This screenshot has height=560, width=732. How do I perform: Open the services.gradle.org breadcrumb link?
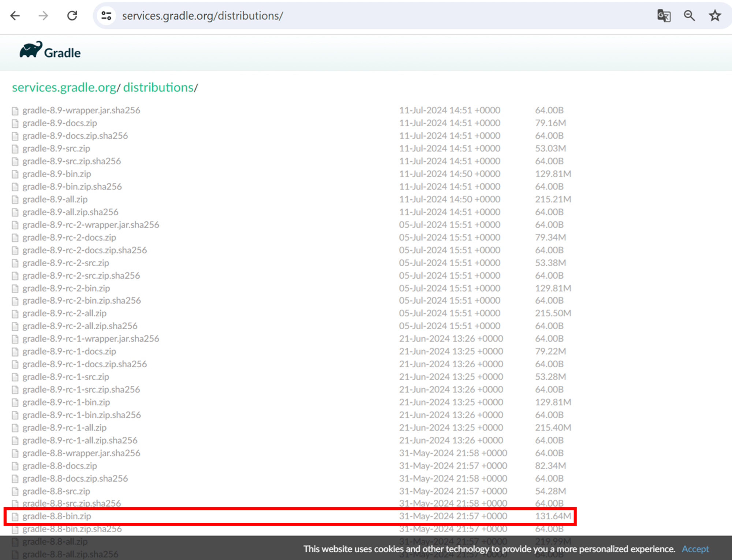coord(64,87)
